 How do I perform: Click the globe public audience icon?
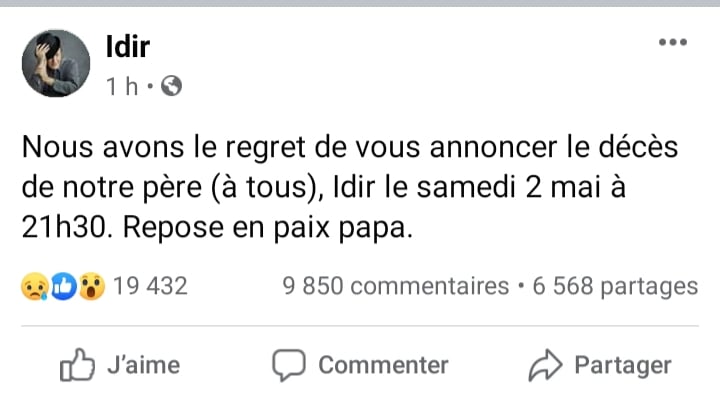(171, 86)
